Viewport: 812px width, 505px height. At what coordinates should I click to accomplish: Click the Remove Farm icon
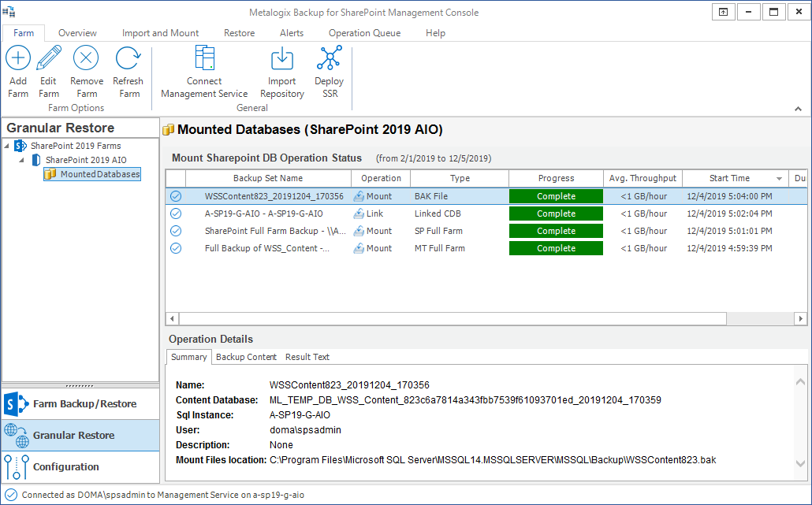tap(86, 58)
